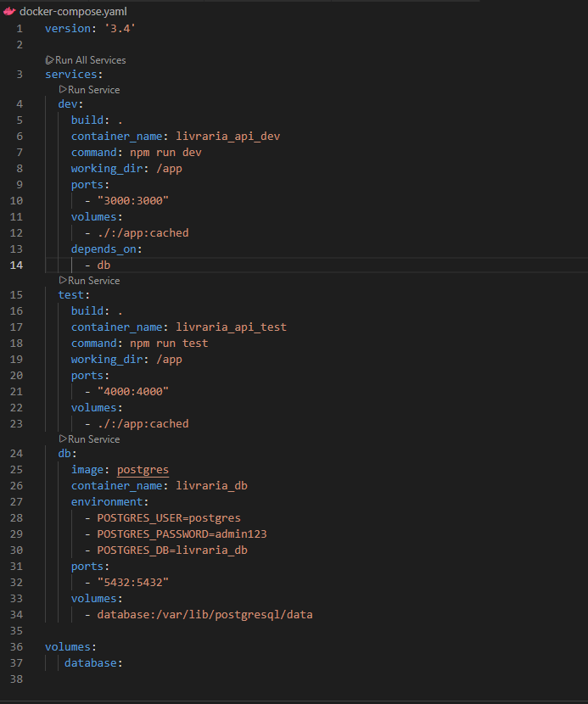Click line number 14 in the gutter
Screen dimensions: 588x704
17,265
